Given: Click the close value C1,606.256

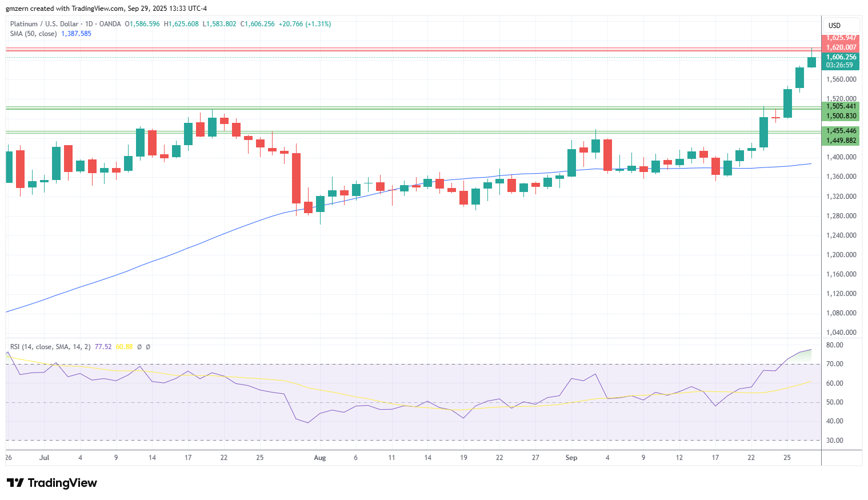Looking at the screenshot, I should point(257,24).
